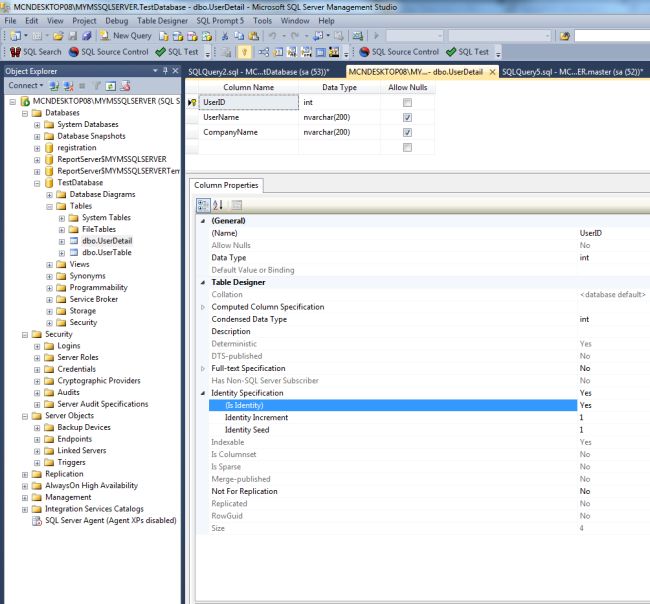Expand Computed Column Specification property

(x=203, y=307)
